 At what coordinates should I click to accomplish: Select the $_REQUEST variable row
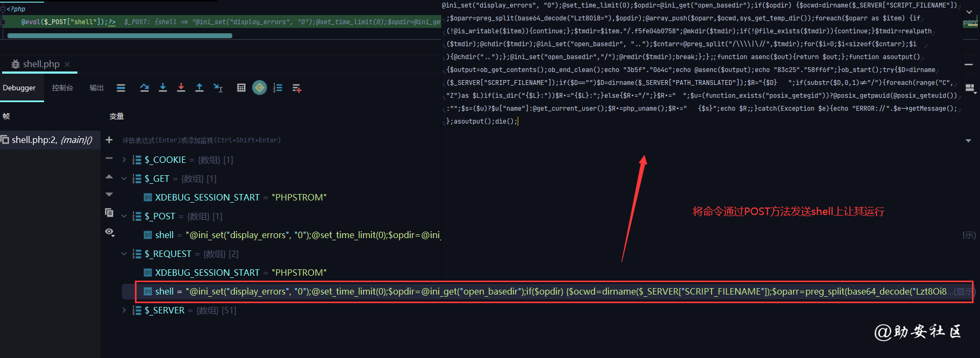(185, 254)
